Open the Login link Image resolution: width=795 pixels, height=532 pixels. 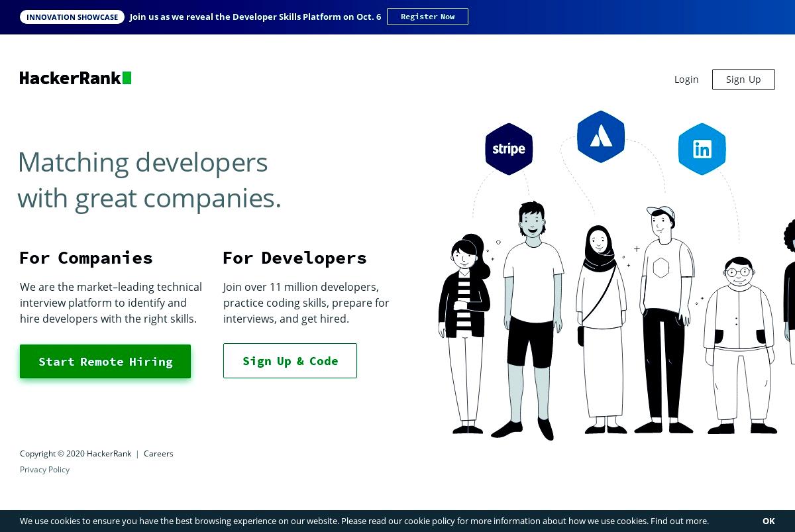coord(686,80)
